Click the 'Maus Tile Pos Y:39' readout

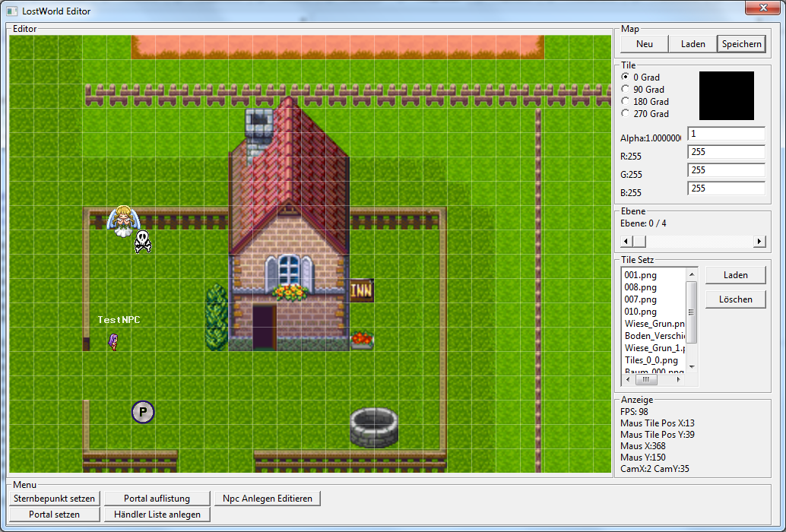coord(658,435)
